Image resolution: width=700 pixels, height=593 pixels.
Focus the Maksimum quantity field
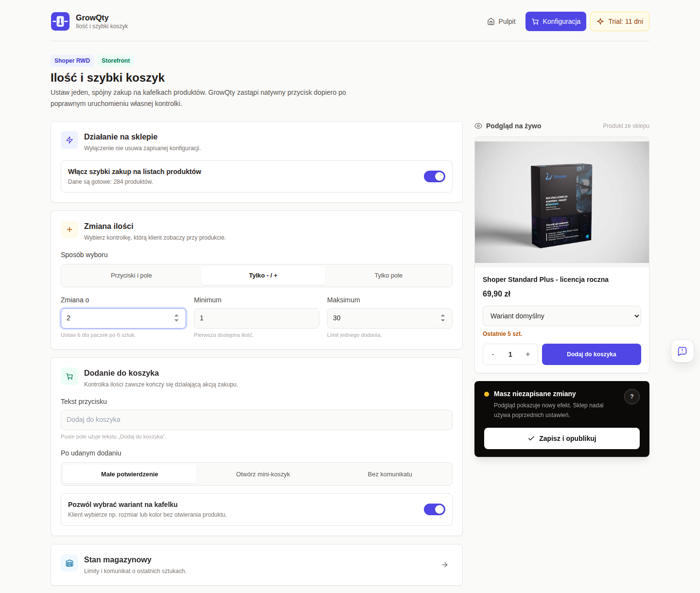tap(390, 318)
